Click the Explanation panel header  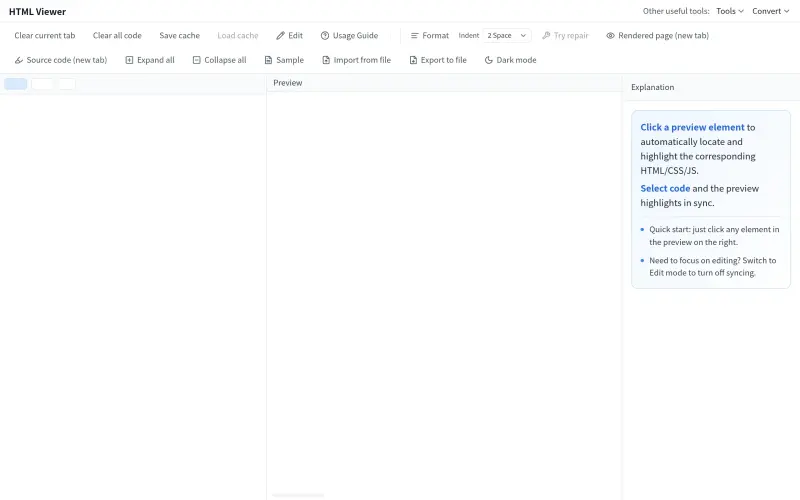653,87
